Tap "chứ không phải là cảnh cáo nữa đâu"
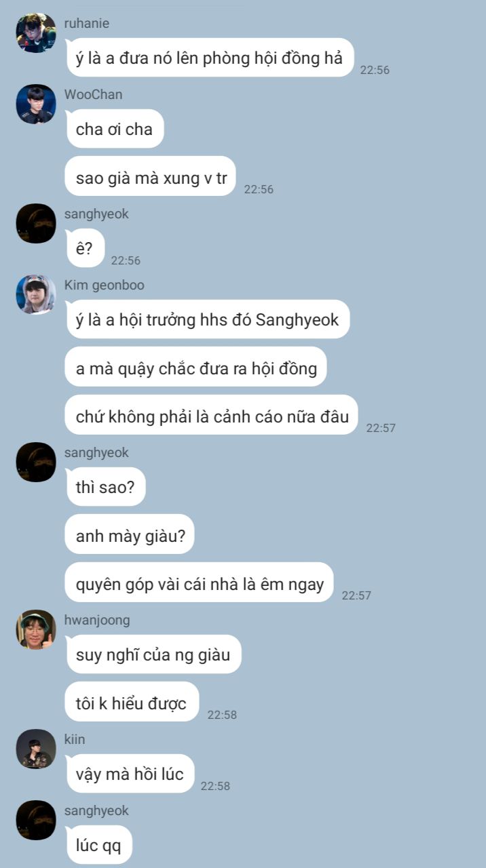 pos(212,415)
